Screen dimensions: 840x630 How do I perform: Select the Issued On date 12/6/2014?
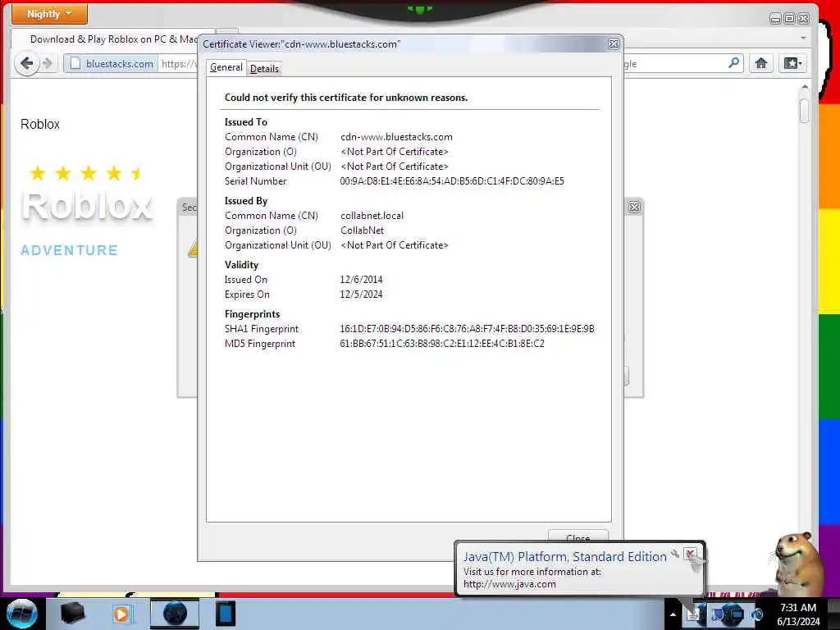(x=361, y=280)
